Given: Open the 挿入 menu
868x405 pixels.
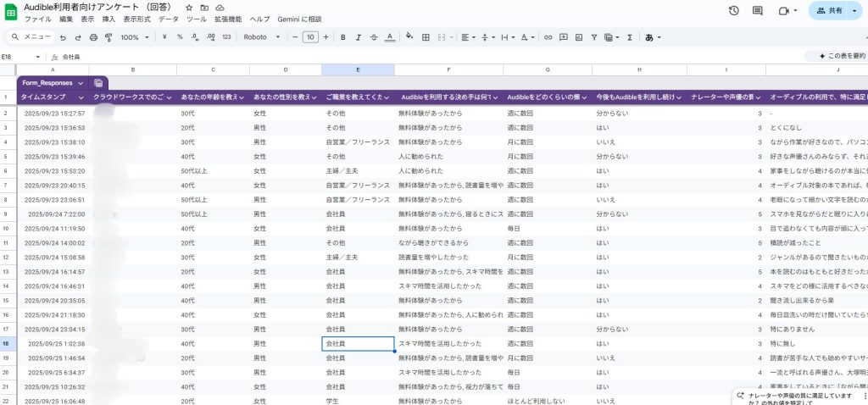Looking at the screenshot, I should tap(109, 19).
